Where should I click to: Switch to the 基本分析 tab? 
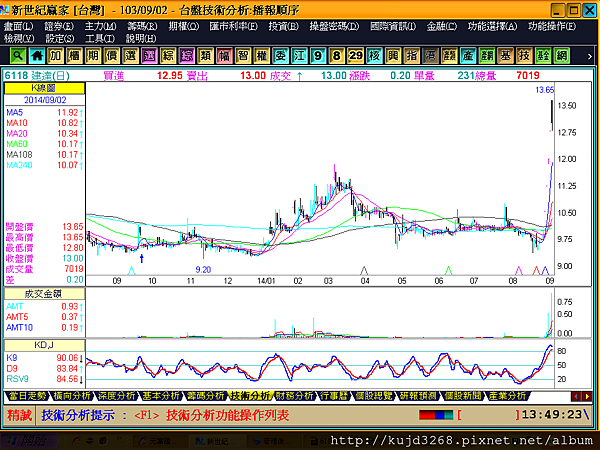click(x=161, y=396)
